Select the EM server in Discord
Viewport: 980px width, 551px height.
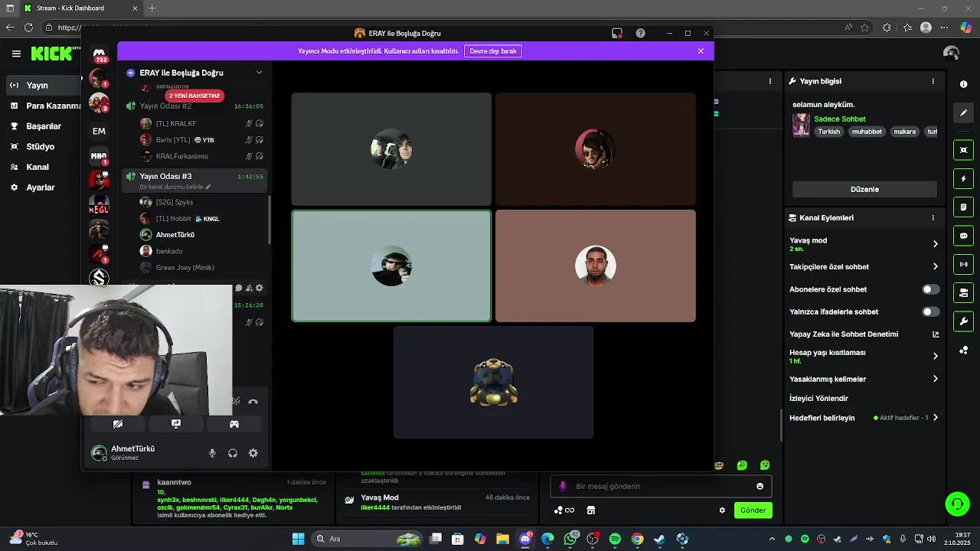pos(99,131)
